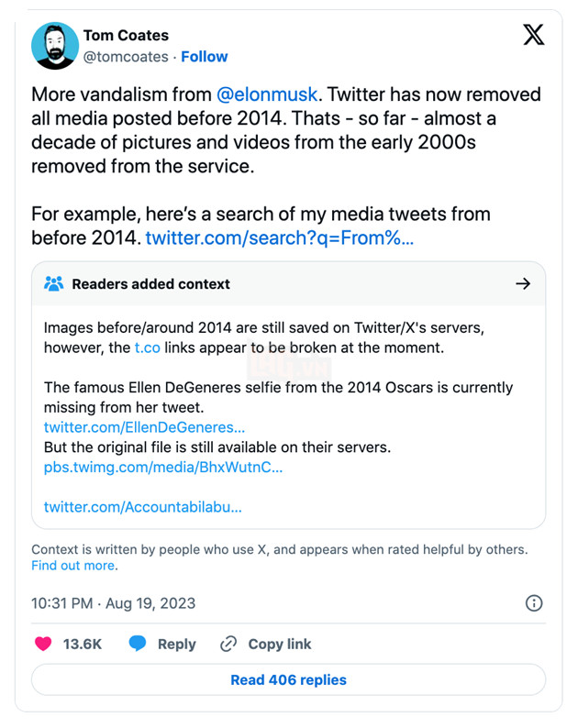Expand readers context with arrow
The height and width of the screenshot is (728, 578).
pos(523,284)
